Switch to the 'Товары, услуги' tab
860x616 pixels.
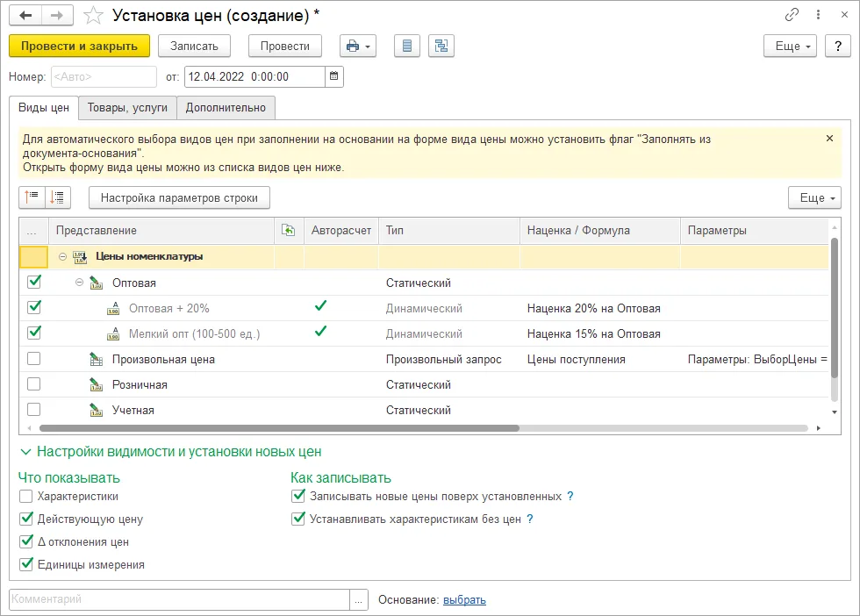(127, 108)
